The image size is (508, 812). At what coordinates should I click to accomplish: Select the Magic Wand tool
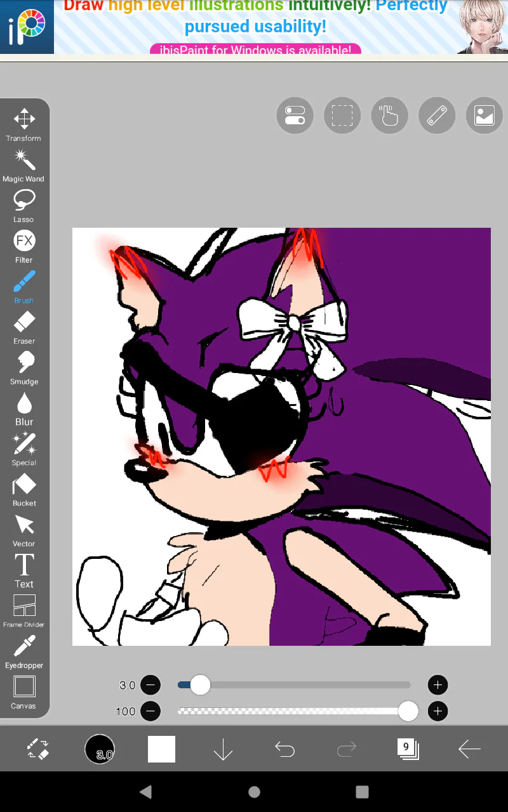pos(24,165)
